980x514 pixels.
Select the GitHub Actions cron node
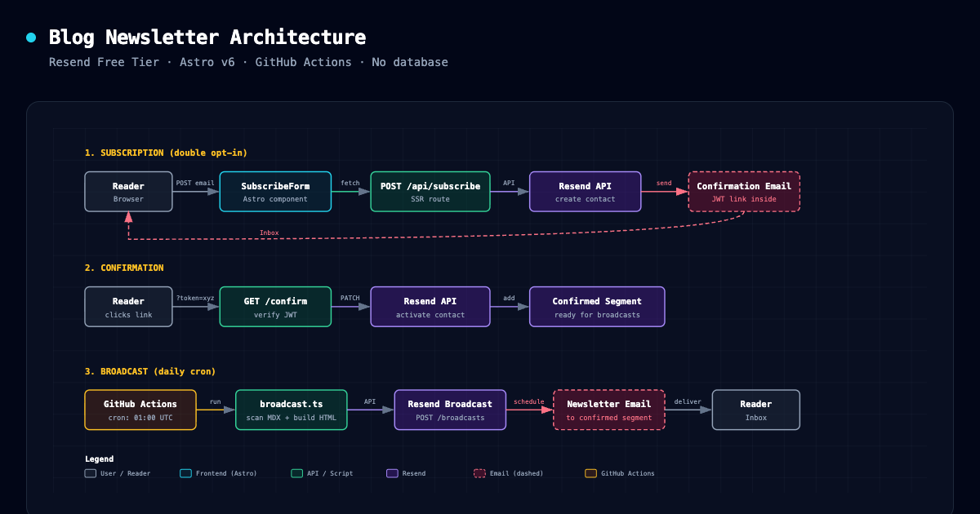(140, 410)
